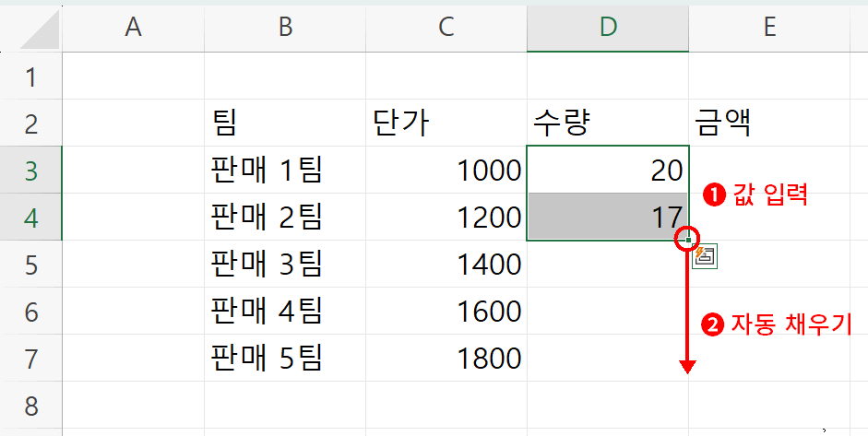This screenshot has width=868, height=436.
Task: Click empty quantity cell D5 for 판매 3팀
Action: [608, 264]
